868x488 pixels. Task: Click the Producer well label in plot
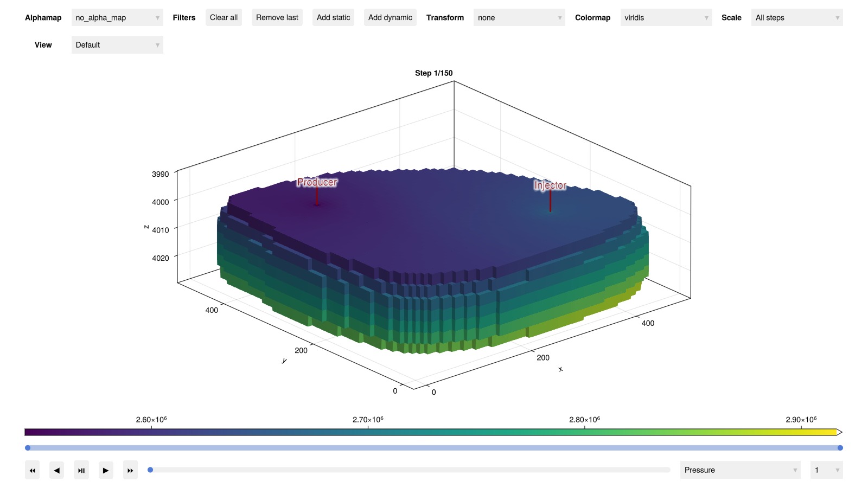[x=317, y=182]
